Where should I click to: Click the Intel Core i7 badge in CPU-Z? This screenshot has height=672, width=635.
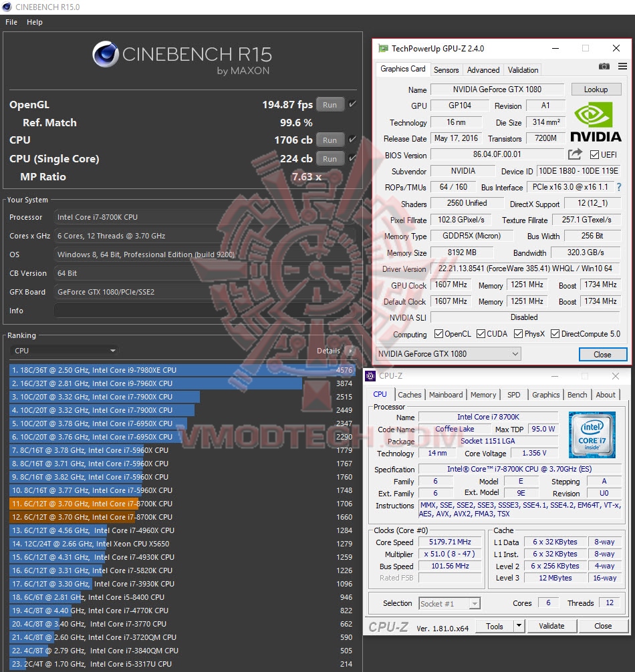592,435
